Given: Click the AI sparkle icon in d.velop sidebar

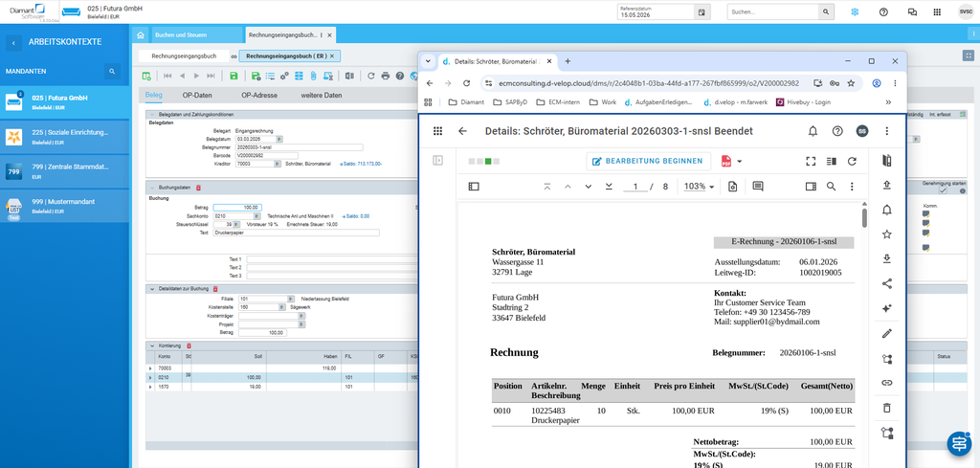Looking at the screenshot, I should click(886, 308).
